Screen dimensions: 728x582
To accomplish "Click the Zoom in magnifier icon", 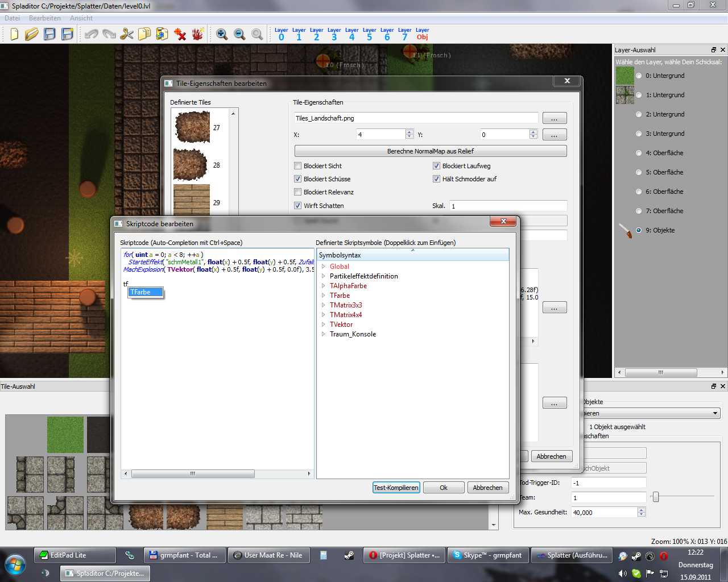I will [222, 34].
